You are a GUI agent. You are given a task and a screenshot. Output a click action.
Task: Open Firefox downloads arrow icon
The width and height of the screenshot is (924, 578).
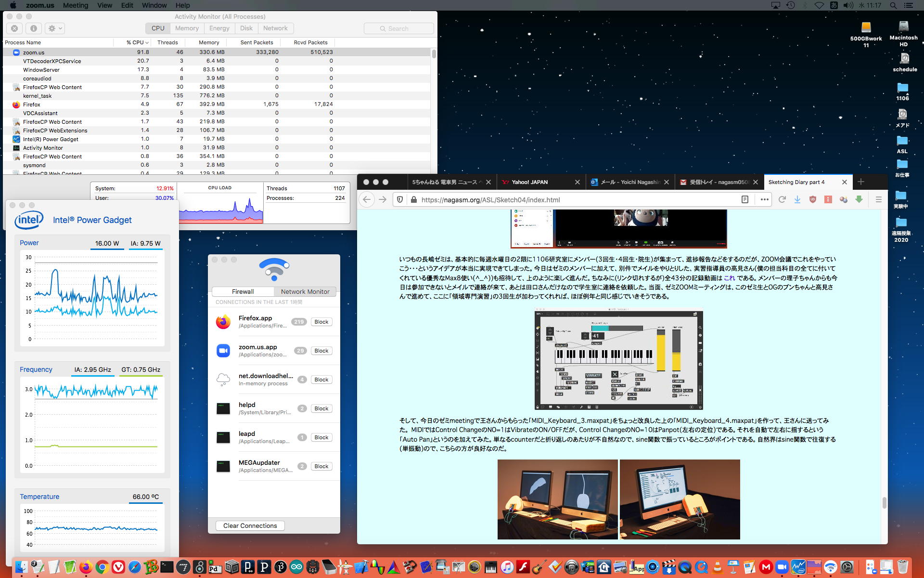click(x=797, y=199)
